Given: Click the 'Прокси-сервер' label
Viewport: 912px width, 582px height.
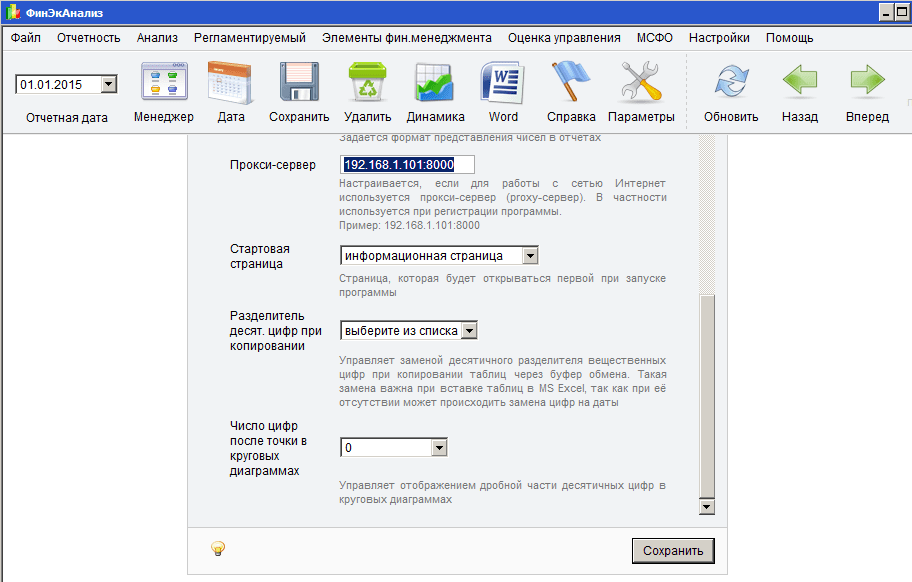Looking at the screenshot, I should tap(273, 165).
